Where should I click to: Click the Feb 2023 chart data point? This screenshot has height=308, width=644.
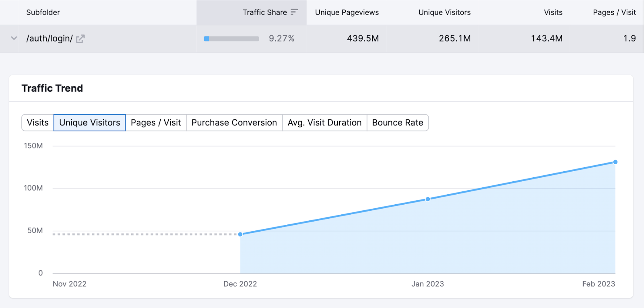pos(615,162)
